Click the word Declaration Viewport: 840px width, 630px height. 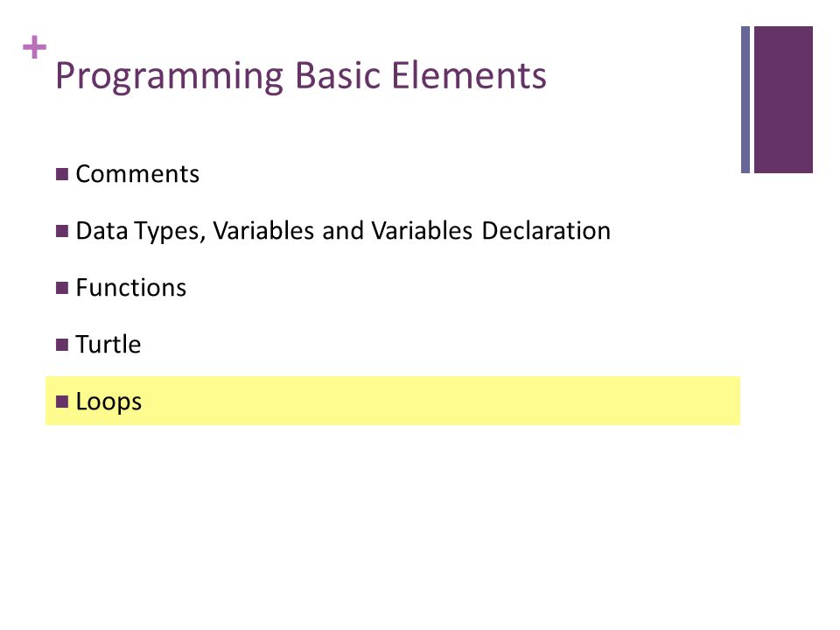[546, 231]
